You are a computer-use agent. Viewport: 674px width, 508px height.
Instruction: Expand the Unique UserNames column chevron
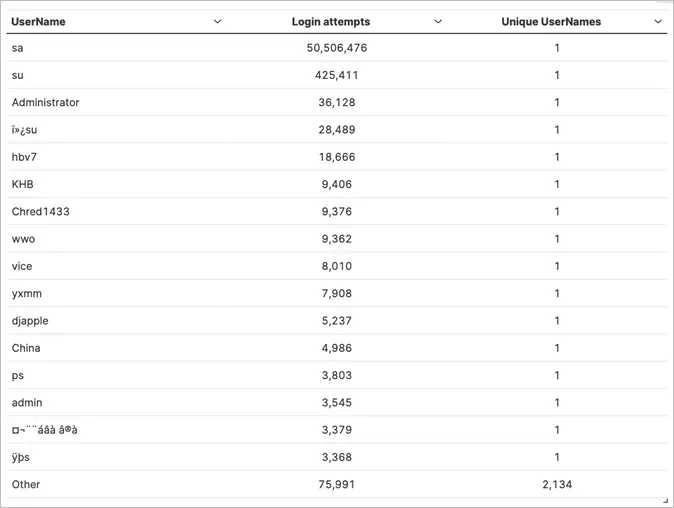658,21
